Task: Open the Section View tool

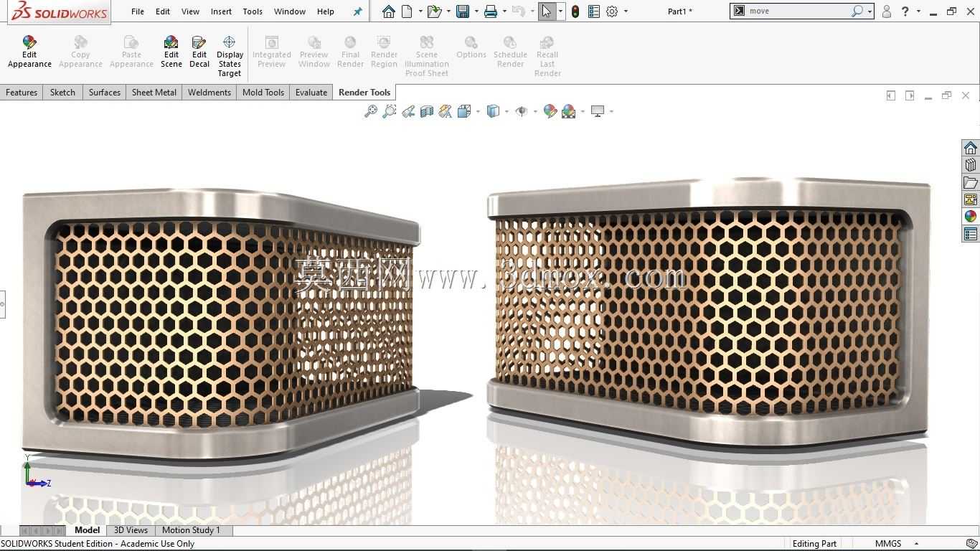Action: pos(427,111)
